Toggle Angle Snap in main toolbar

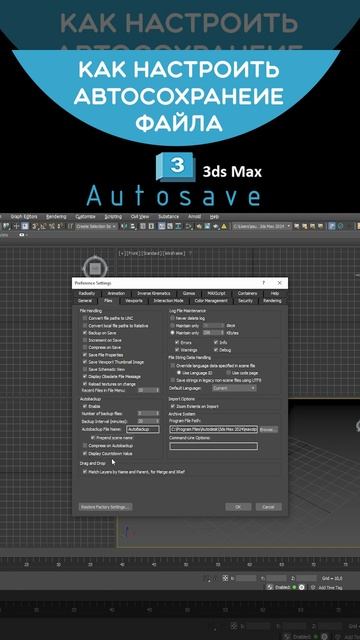(x=43, y=226)
